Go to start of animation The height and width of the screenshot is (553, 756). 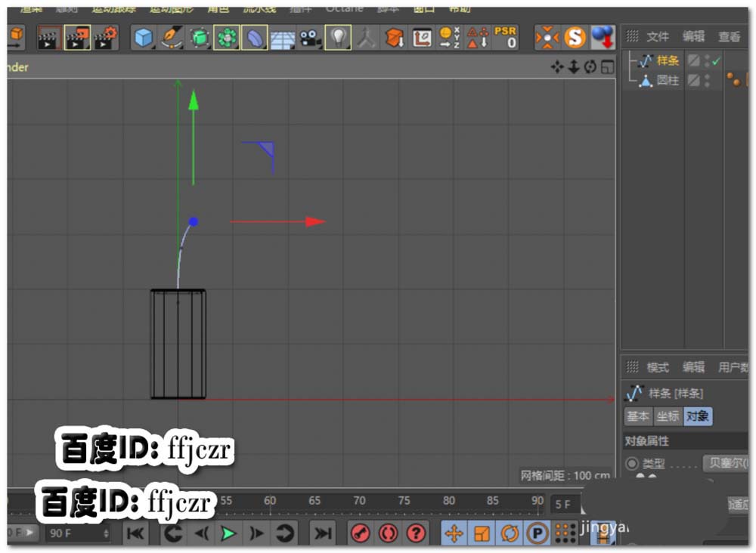pos(135,533)
